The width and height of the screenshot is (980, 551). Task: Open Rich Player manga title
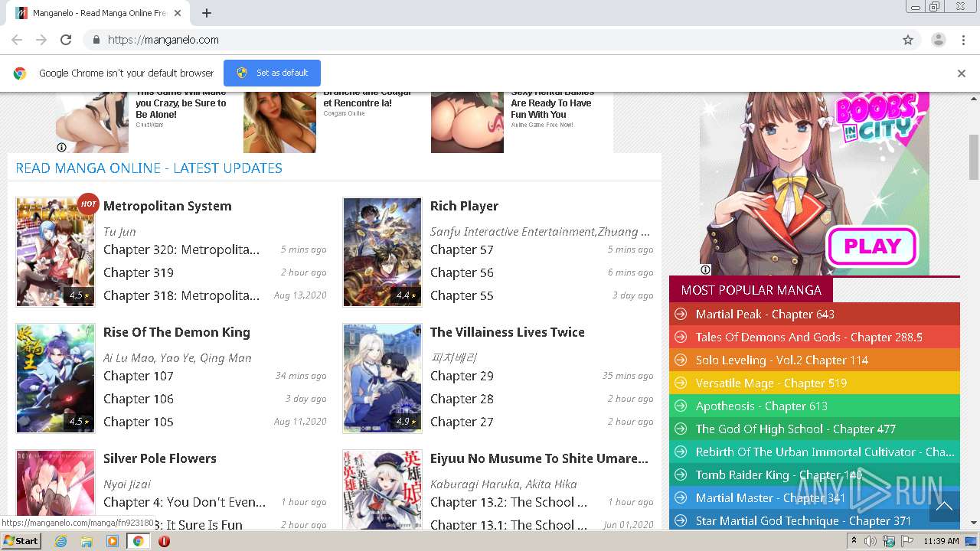[x=464, y=206]
